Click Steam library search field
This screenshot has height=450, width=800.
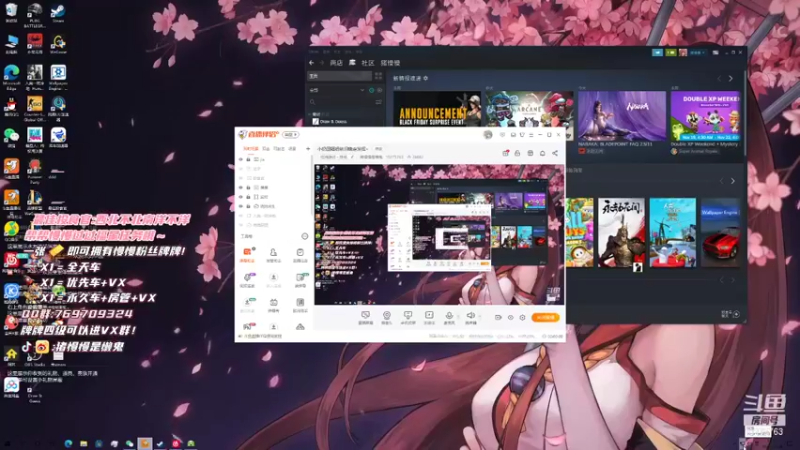click(x=344, y=102)
